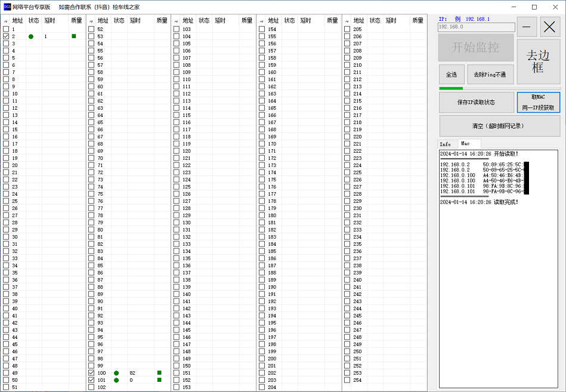This screenshot has width=566, height=392.
Task: Check the checkbox for address 1
Action: pyautogui.click(x=6, y=29)
